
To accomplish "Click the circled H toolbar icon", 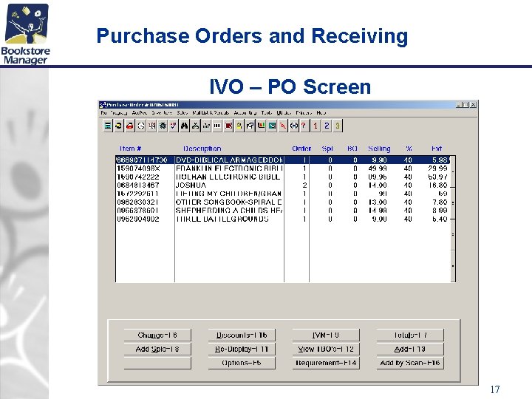I will (x=294, y=126).
